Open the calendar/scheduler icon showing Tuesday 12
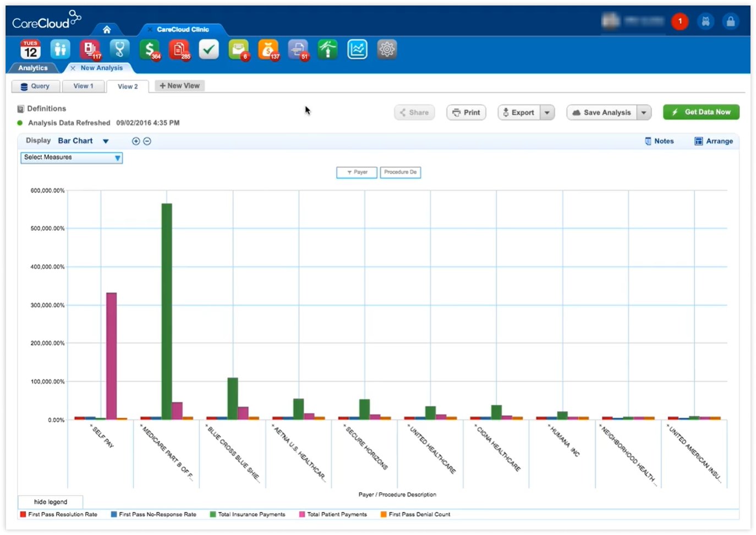The image size is (756, 535). coord(30,49)
